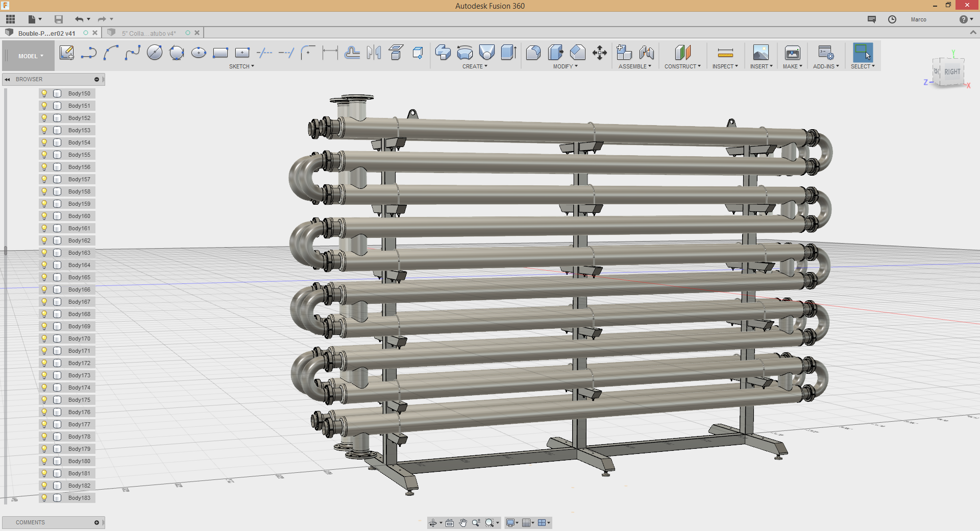The image size is (980, 531).
Task: Collapse the BROWSER panel arrows
Action: (x=8, y=80)
